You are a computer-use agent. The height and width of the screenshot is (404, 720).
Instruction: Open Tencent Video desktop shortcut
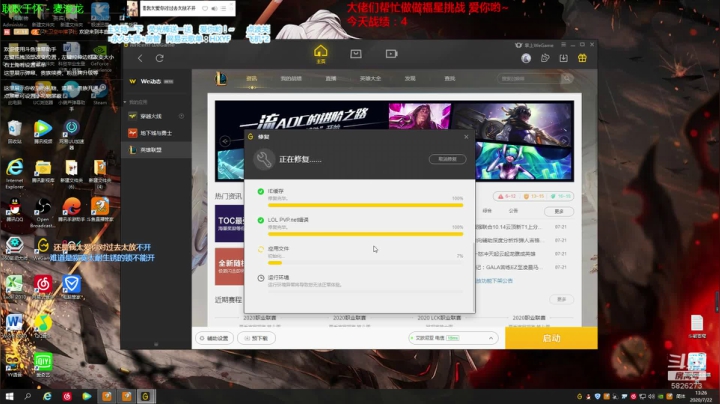pos(43,131)
